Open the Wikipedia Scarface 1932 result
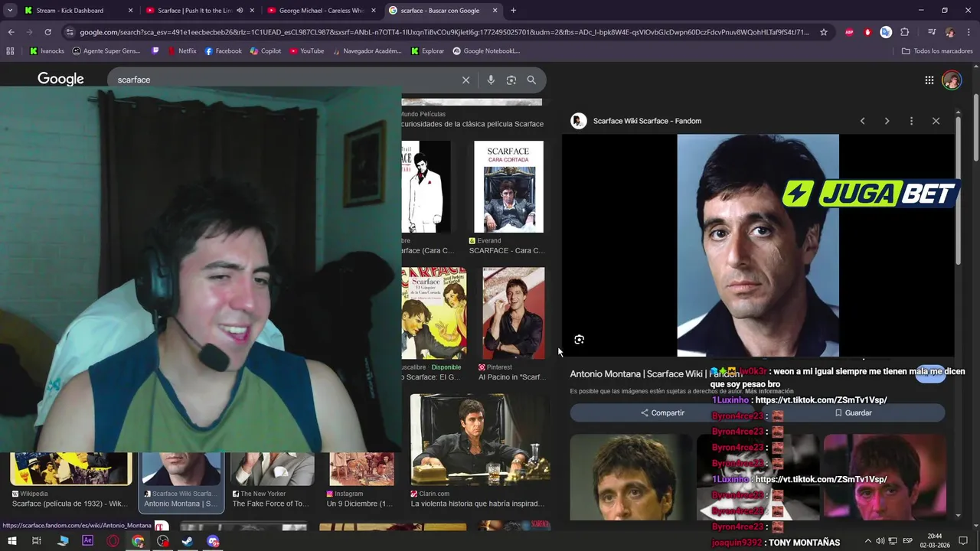Image resolution: width=980 pixels, height=551 pixels. pos(70,481)
